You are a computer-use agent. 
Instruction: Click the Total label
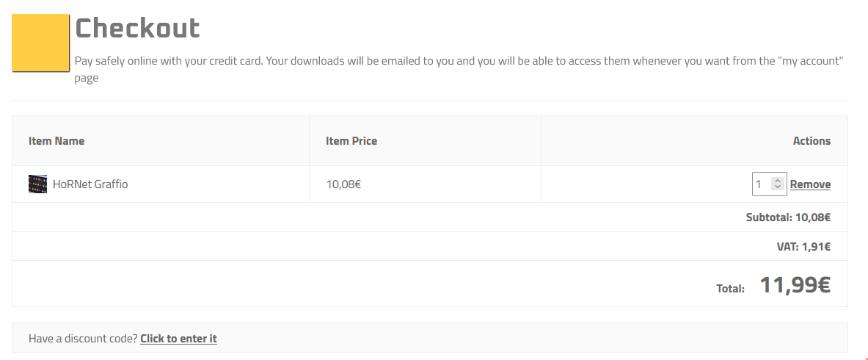[730, 289]
